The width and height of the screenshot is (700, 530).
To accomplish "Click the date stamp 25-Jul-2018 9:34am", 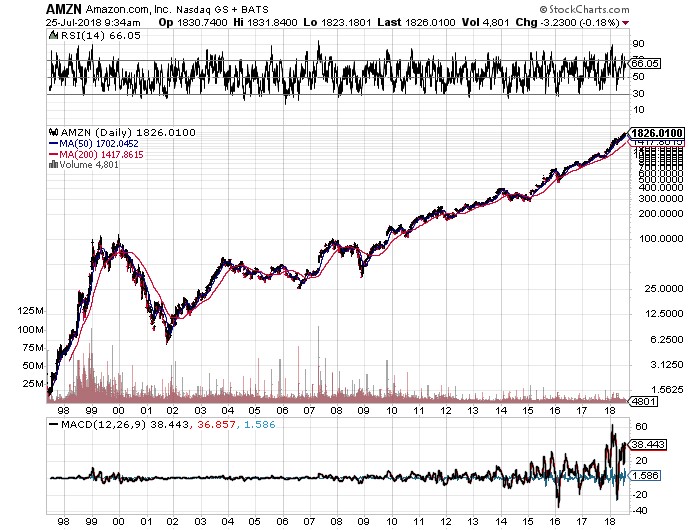I will pyautogui.click(x=93, y=22).
